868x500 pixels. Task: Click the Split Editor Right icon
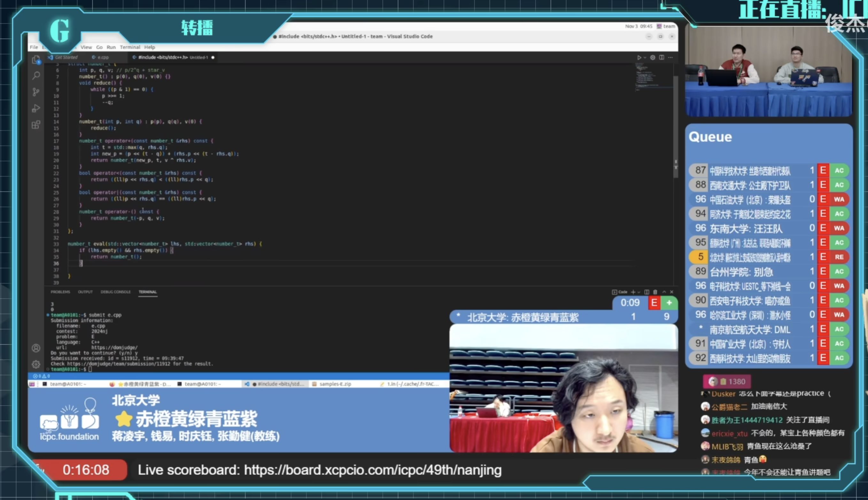click(x=661, y=57)
